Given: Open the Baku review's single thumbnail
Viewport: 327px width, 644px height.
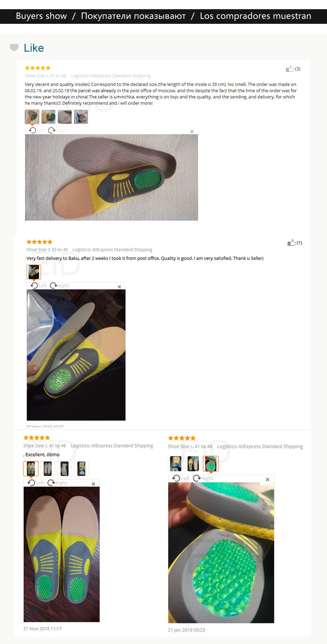Looking at the screenshot, I should pyautogui.click(x=34, y=272).
